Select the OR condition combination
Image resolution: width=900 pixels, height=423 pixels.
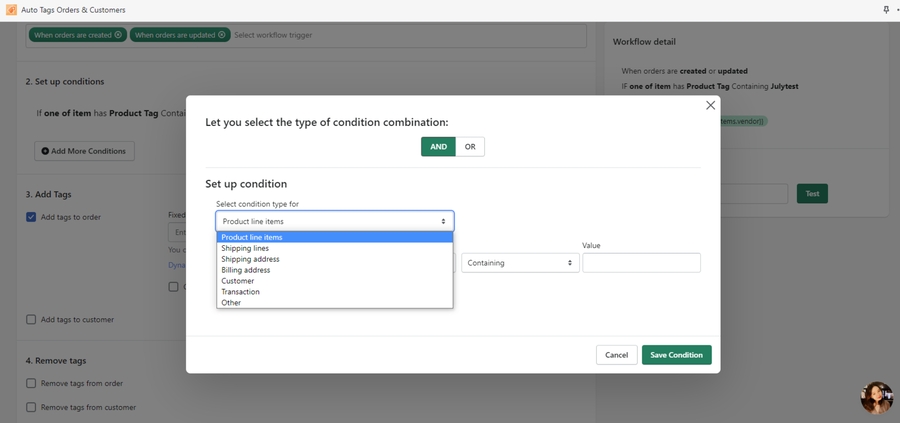469,147
